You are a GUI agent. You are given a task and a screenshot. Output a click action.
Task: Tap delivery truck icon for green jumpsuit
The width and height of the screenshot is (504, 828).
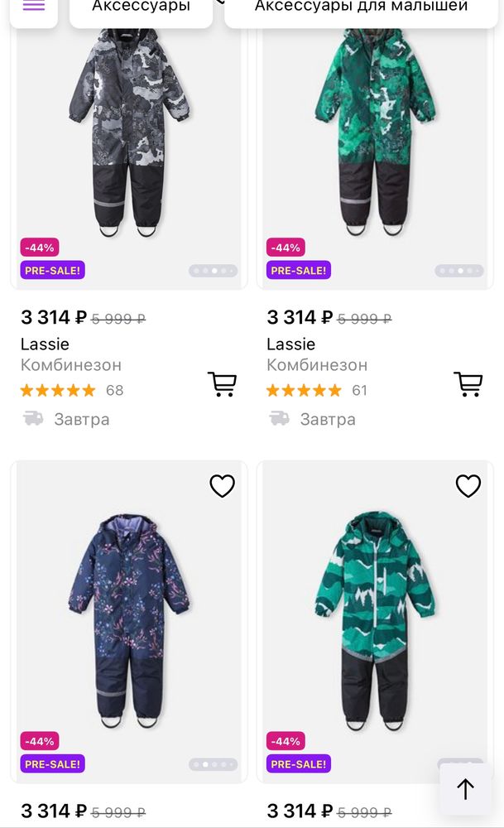279,419
